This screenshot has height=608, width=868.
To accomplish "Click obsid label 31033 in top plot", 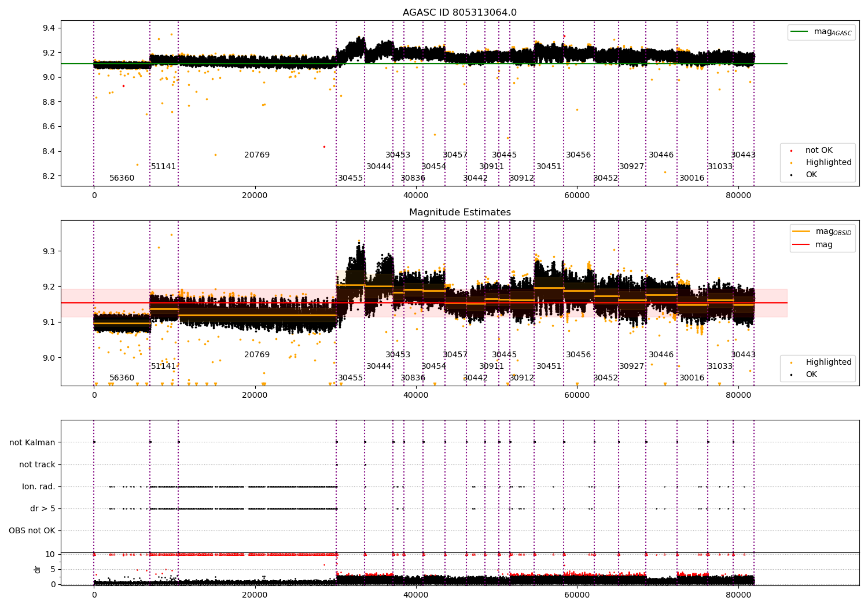I will (720, 167).
